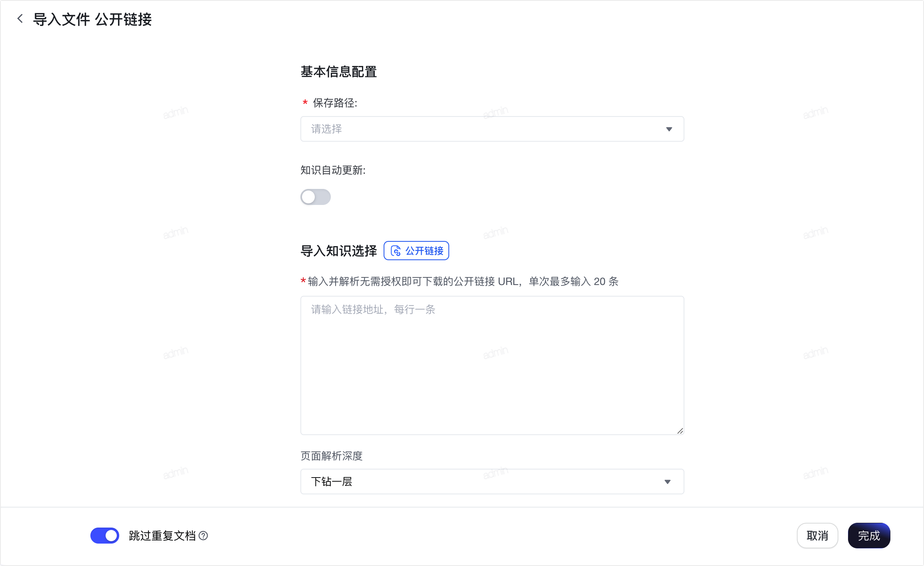
Task: Click the 基本信息配置 heading
Action: (x=339, y=72)
